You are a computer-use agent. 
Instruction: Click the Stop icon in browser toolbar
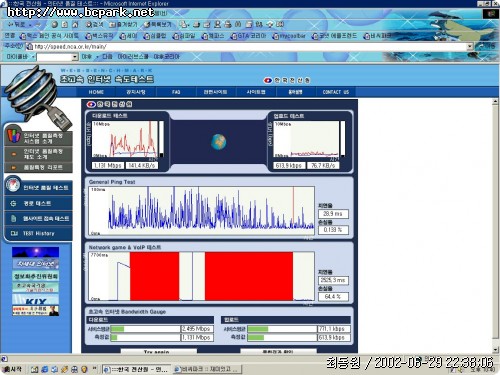coord(55,24)
